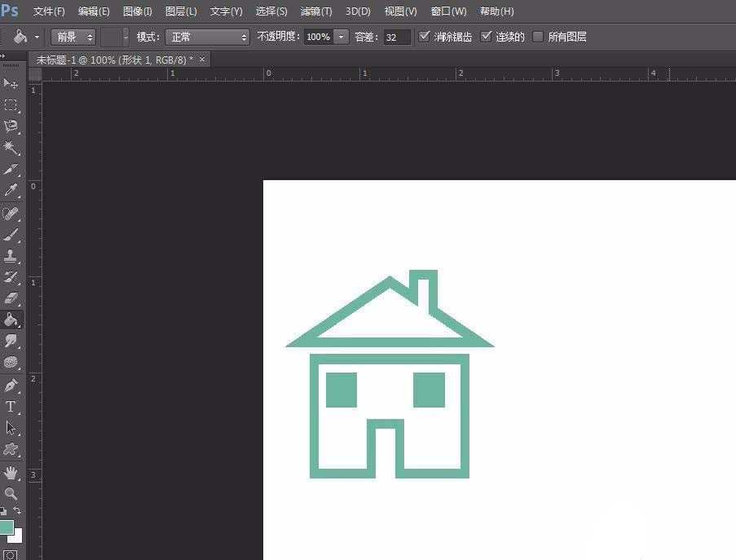The image size is (736, 560).
Task: Open the 不透明度 dropdown arrow
Action: (x=341, y=36)
